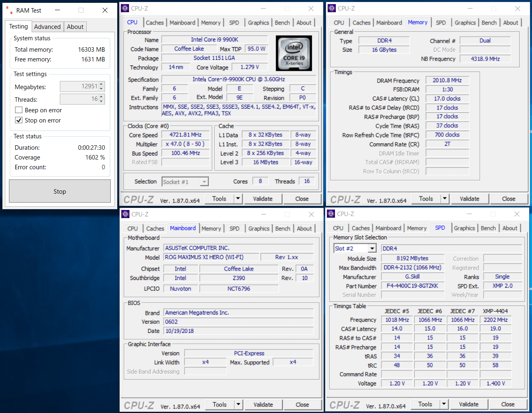532x413 pixels.
Task: Expand the Tools dropdown arrow in Memory window
Action: click(445, 199)
